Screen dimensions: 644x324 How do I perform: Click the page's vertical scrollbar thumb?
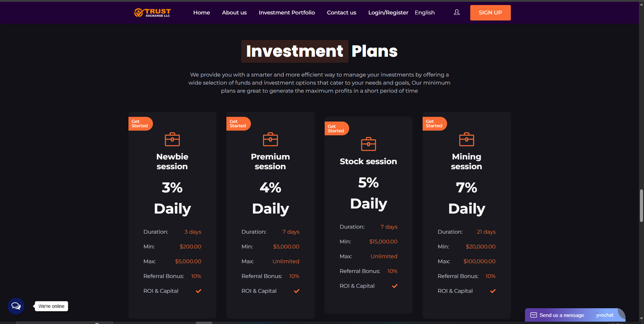tap(641, 205)
